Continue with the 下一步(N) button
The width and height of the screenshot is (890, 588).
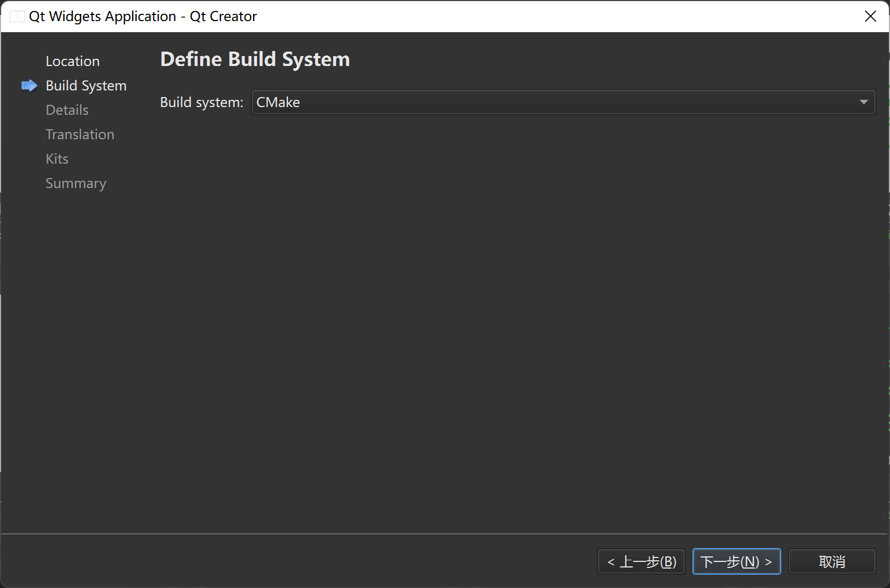[x=736, y=561]
